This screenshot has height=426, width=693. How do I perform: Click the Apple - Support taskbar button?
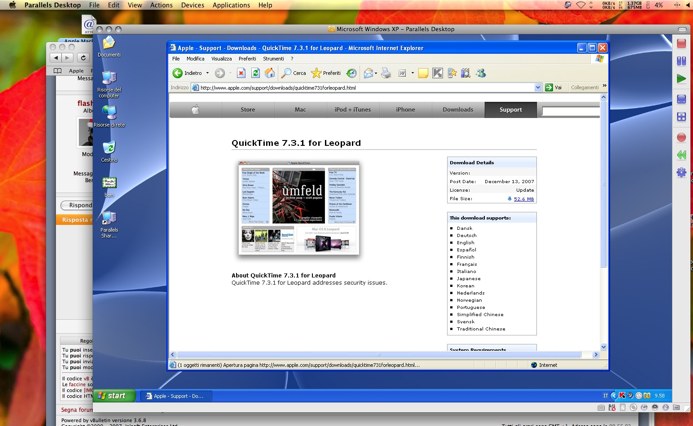(x=177, y=396)
